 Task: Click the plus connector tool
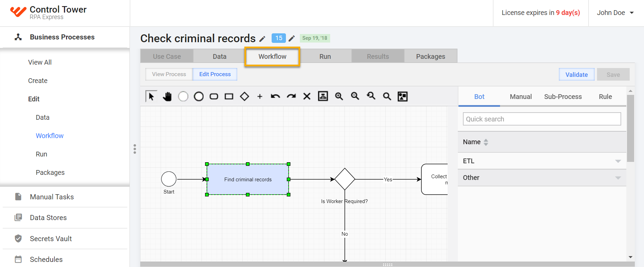tap(260, 97)
